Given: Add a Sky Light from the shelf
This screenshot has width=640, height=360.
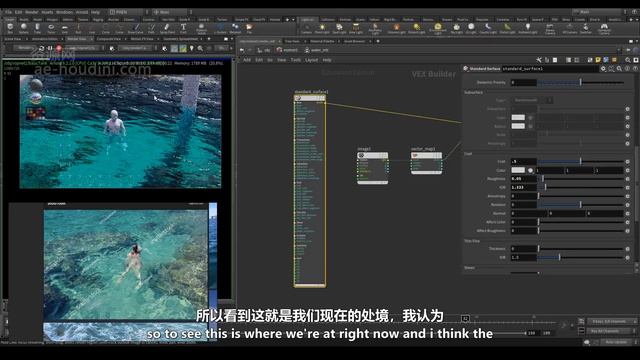Looking at the screenshot, I should (456, 28).
